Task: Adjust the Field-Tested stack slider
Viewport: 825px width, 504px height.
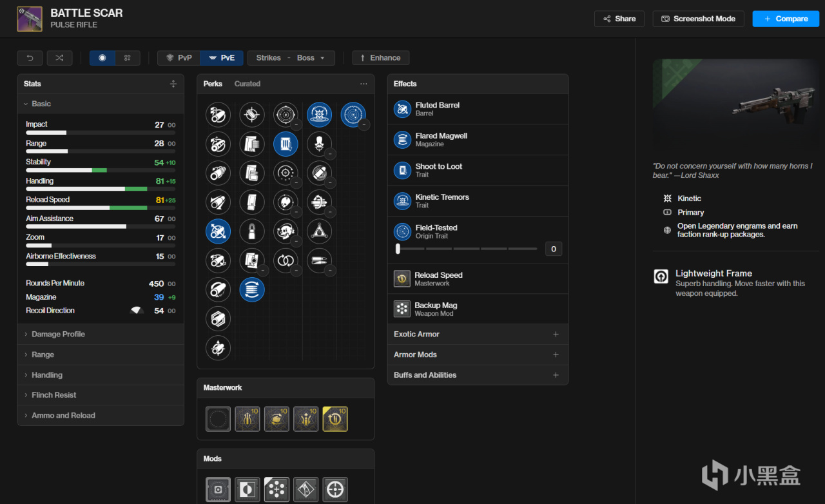Action: click(x=467, y=249)
